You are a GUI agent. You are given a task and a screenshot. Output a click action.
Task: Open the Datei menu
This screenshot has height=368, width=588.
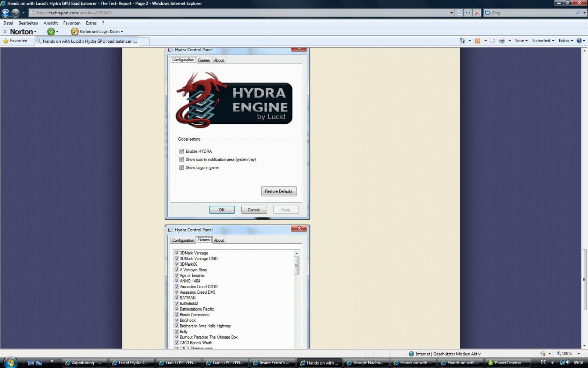pyautogui.click(x=8, y=23)
